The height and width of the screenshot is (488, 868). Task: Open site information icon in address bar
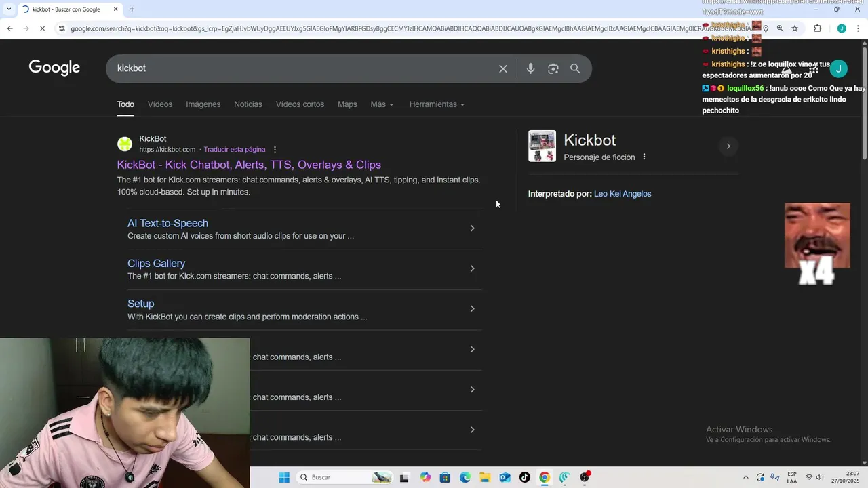pos(62,28)
